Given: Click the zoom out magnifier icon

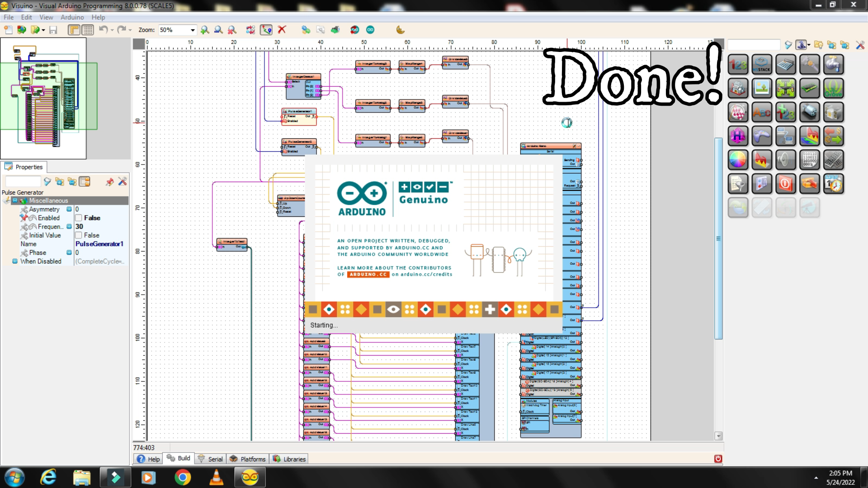Looking at the screenshot, I should tap(218, 30).
